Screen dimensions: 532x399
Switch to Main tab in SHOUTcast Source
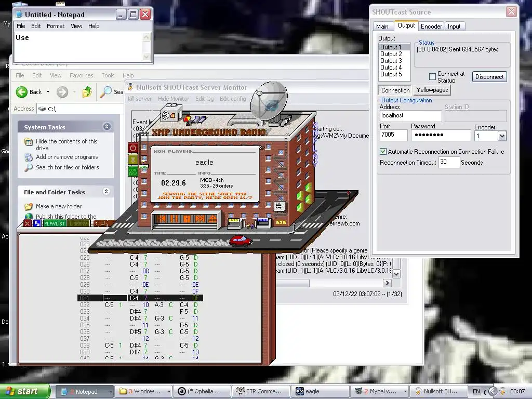pos(382,26)
